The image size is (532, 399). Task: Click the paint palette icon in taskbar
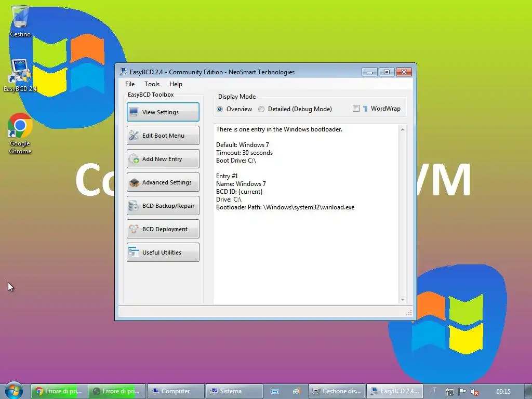tap(296, 392)
